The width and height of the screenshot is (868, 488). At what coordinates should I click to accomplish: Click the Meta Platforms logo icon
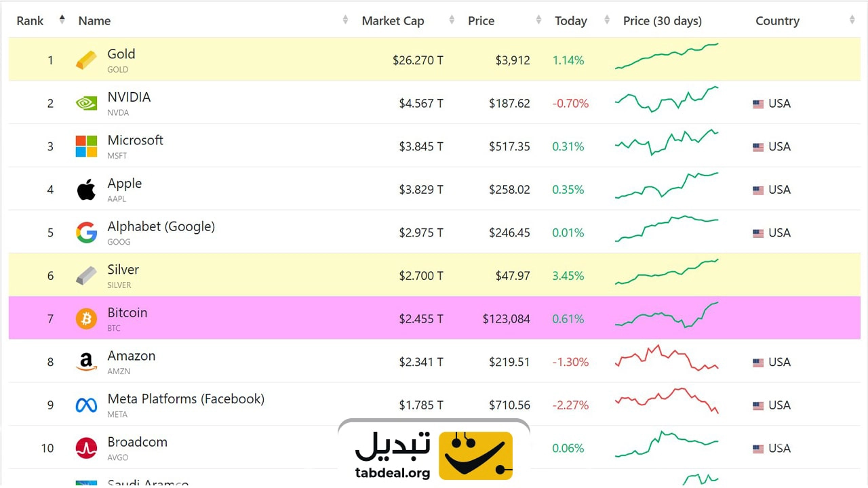86,405
